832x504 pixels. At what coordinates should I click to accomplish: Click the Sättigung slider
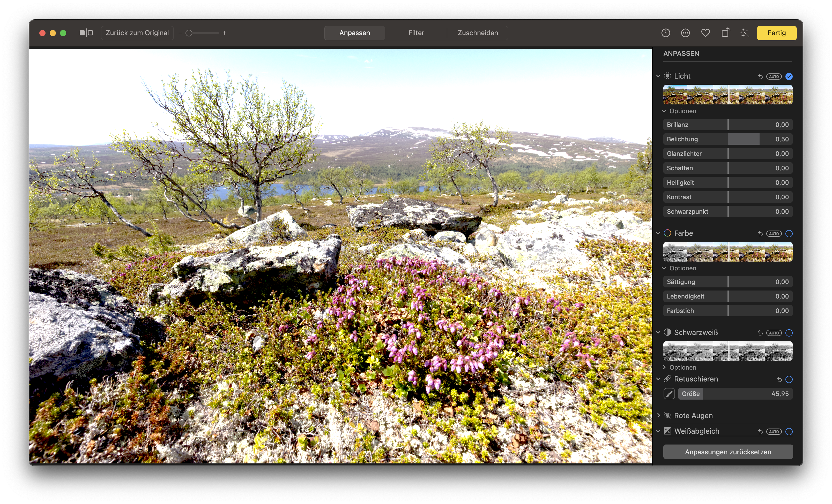[728, 282]
